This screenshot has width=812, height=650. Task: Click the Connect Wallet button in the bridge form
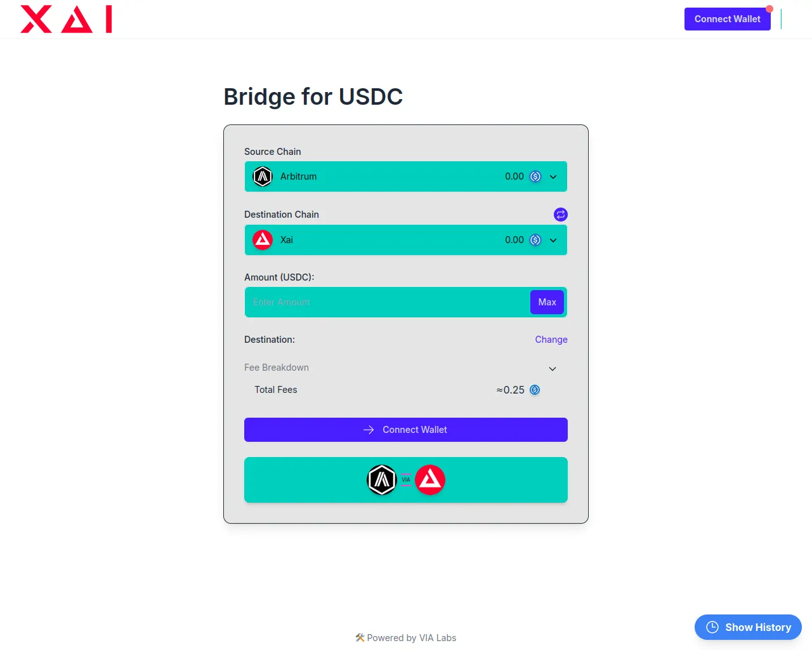click(406, 430)
